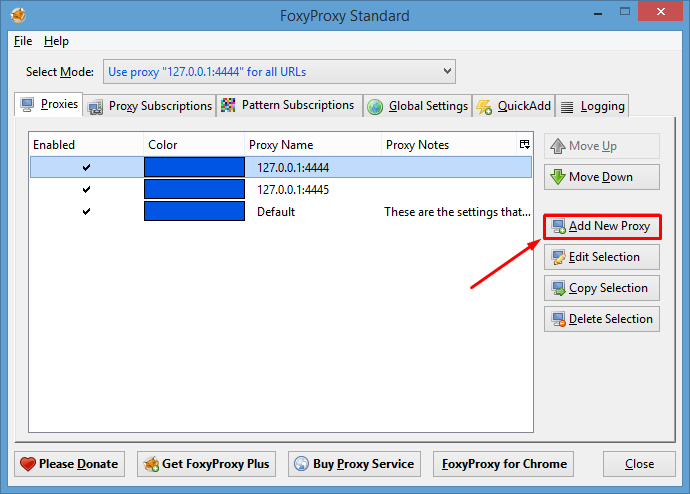The width and height of the screenshot is (690, 494).
Task: Click the Delete Selection button
Action: tap(602, 319)
